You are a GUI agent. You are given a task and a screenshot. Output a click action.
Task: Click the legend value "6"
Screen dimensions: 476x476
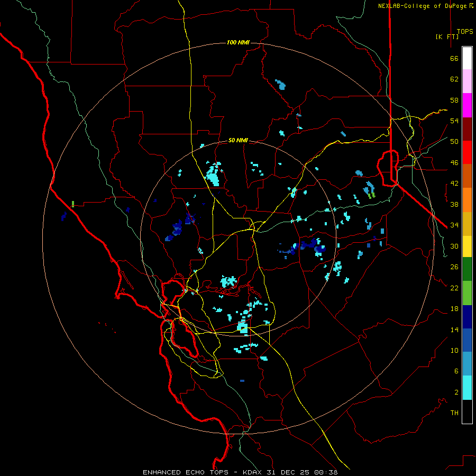click(x=456, y=371)
